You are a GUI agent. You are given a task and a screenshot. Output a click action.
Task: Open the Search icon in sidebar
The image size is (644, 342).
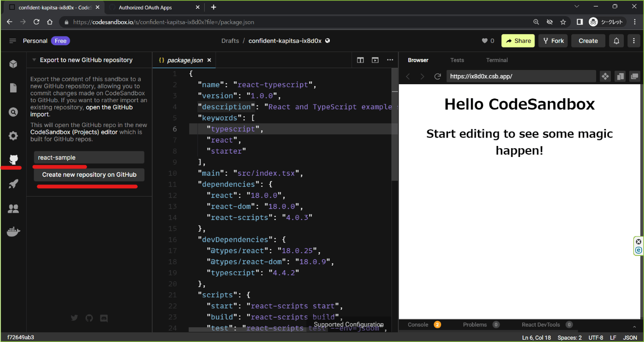13,112
